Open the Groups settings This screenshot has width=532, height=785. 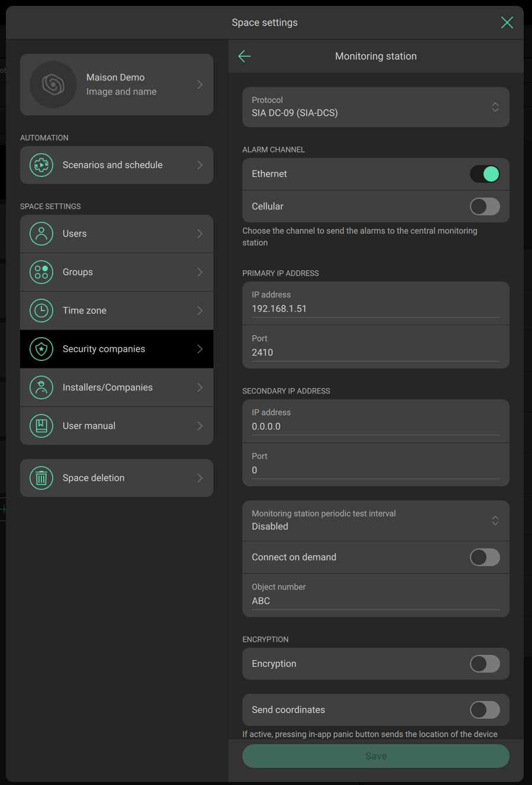(x=116, y=272)
